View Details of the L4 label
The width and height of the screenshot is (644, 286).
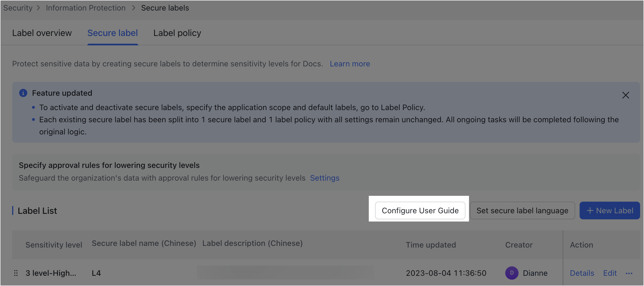point(582,273)
